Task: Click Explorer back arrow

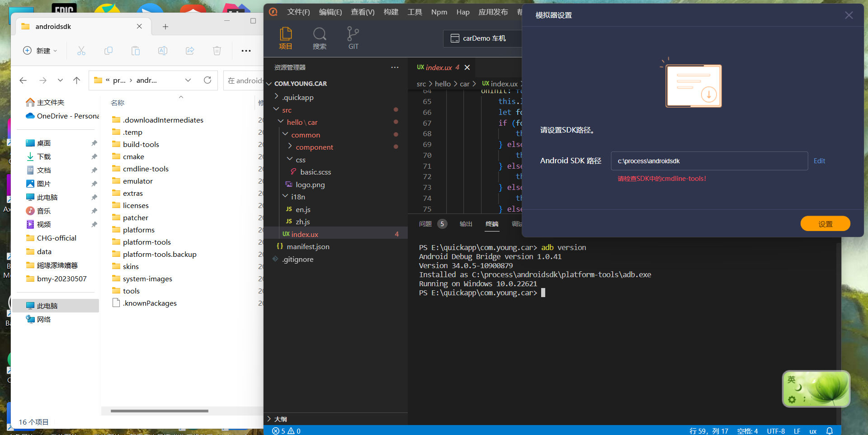Action: point(23,80)
